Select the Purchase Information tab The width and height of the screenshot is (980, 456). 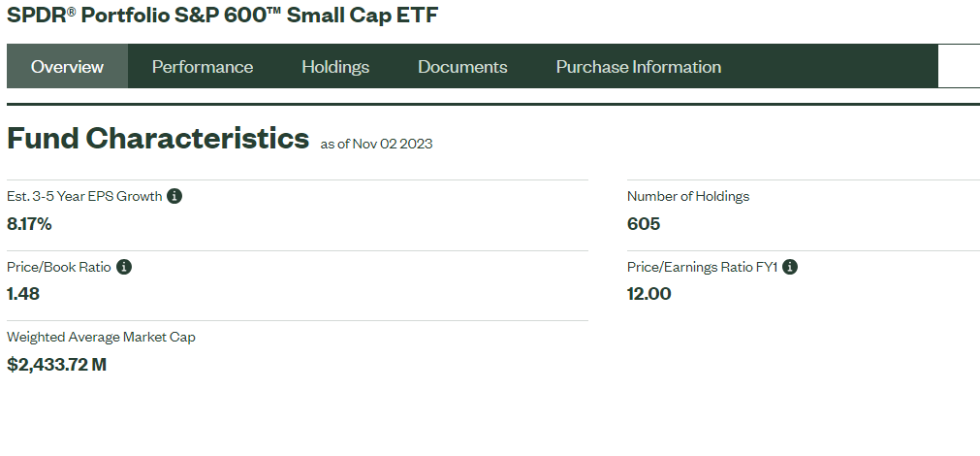point(639,66)
